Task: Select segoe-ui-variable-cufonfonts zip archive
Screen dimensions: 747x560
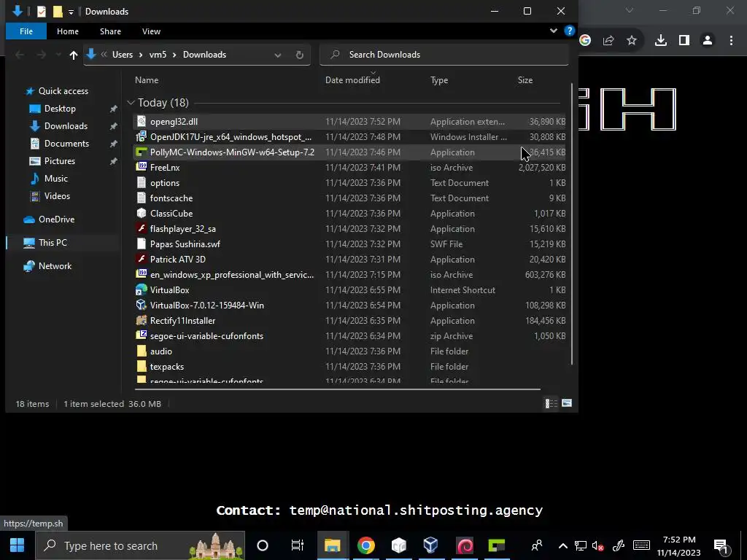Action: 349,335
